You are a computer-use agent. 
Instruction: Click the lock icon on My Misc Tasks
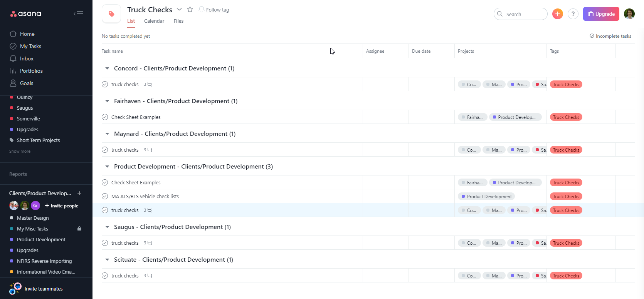(x=79, y=229)
